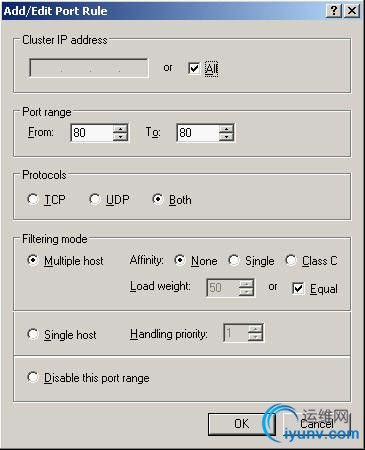Select the Single host filtering mode
The image size is (365, 450).
33,334
